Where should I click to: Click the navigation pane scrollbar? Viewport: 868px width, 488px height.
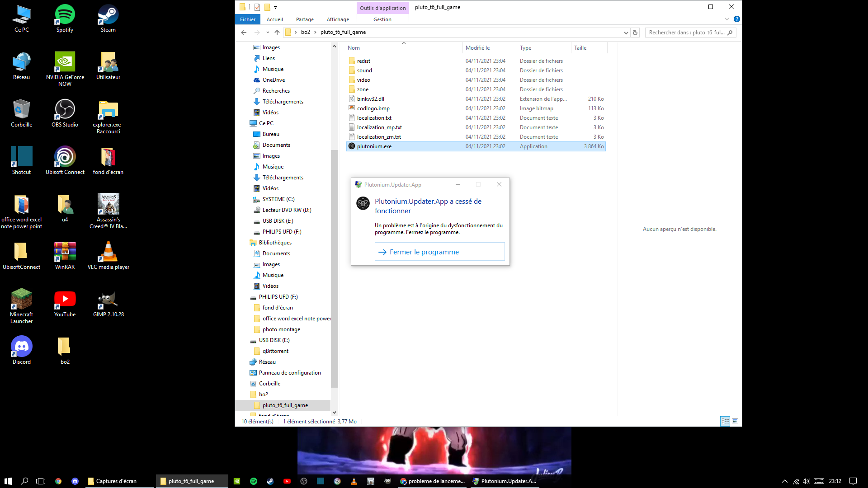point(334,268)
